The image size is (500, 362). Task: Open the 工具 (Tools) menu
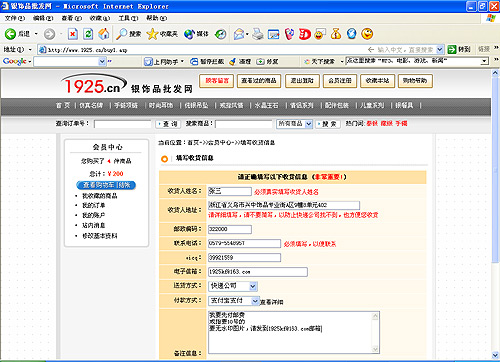(x=128, y=18)
